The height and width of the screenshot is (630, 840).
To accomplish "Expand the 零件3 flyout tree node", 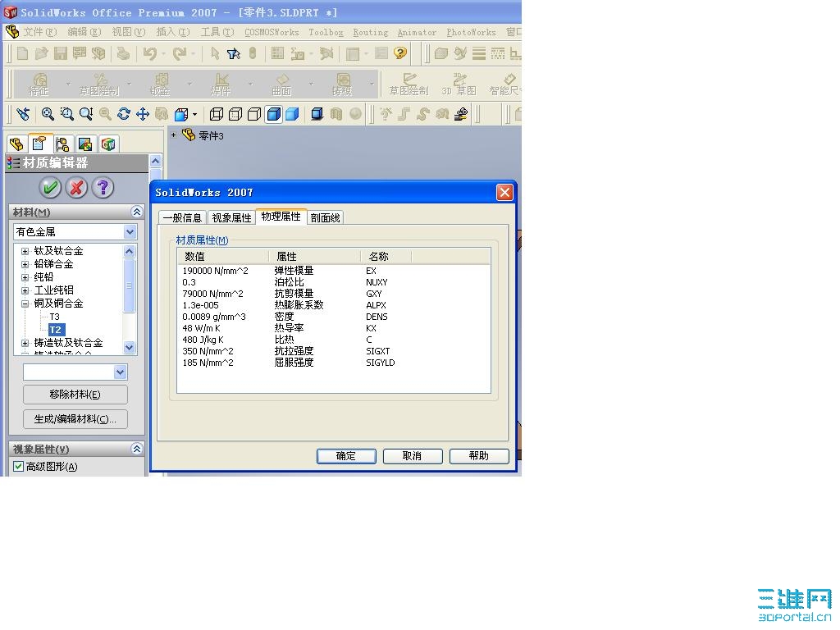I will 174,135.
